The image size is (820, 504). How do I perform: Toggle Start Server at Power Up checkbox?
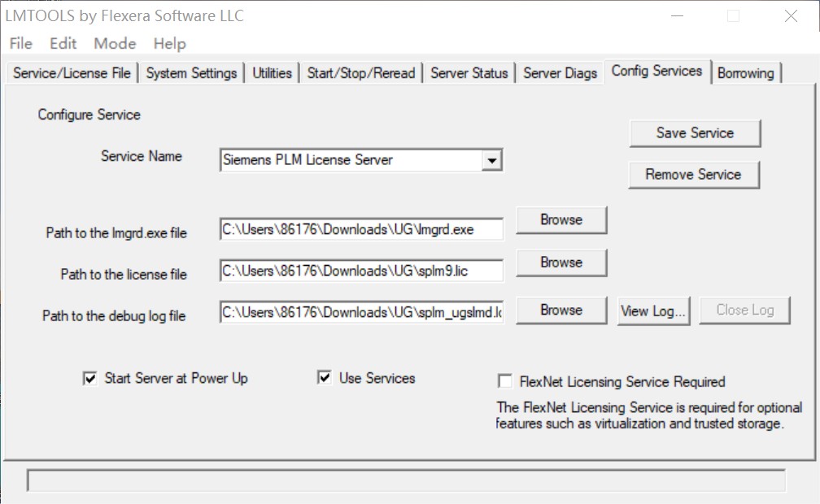[x=90, y=378]
